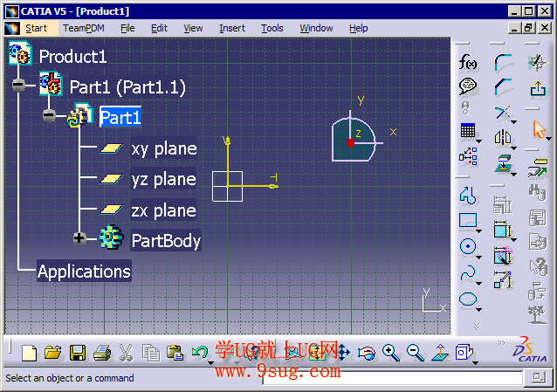Collapse the Part1 (Part1.1) tree node
Image resolution: width=557 pixels, height=392 pixels.
(x=18, y=85)
